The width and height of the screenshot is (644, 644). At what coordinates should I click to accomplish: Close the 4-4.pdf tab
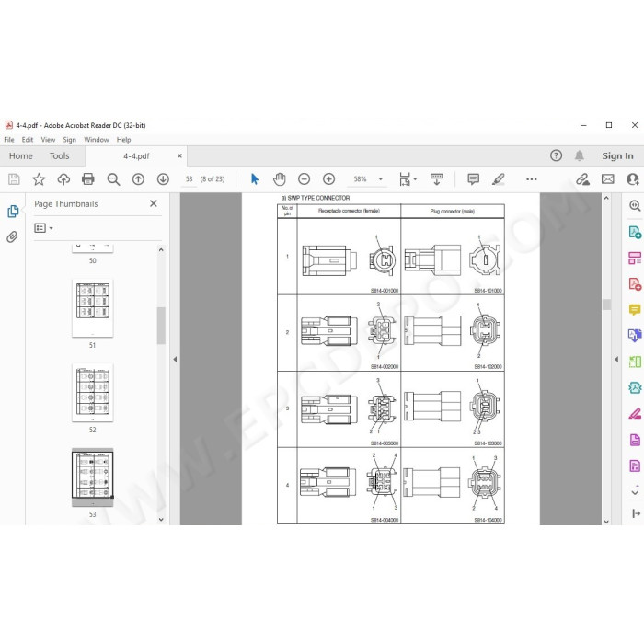(179, 156)
